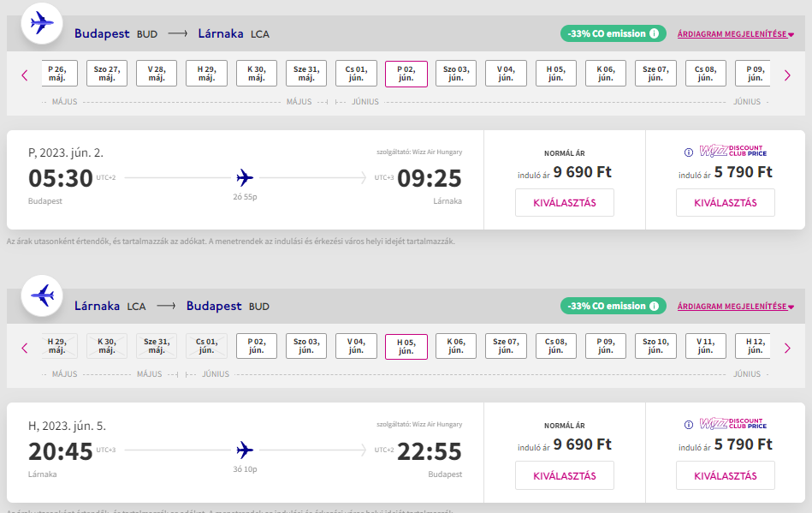Select outbound date Szo 03, jún.
Viewport: 812px width, 513px height.
[456, 74]
